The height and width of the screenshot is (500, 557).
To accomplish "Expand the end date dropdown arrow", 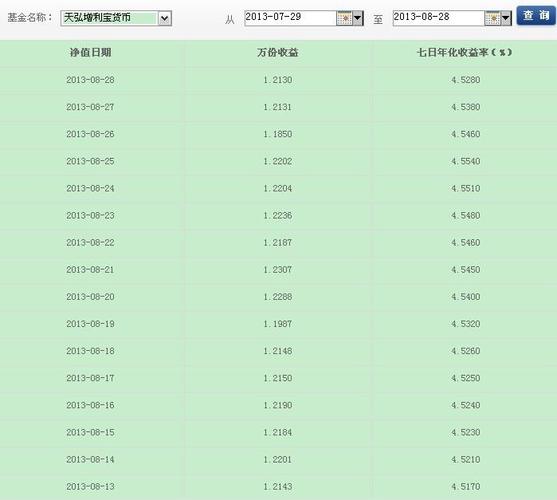I will point(506,18).
